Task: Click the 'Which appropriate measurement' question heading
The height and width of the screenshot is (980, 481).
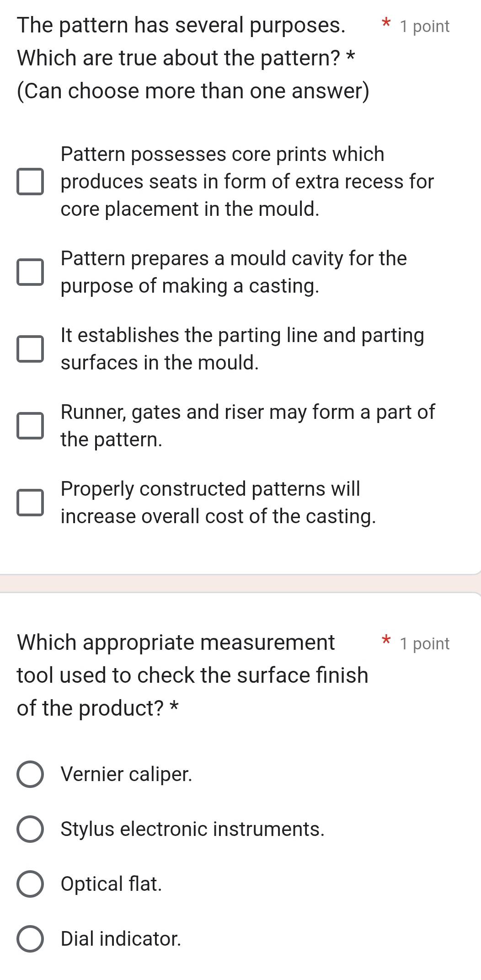Action: pos(176,643)
